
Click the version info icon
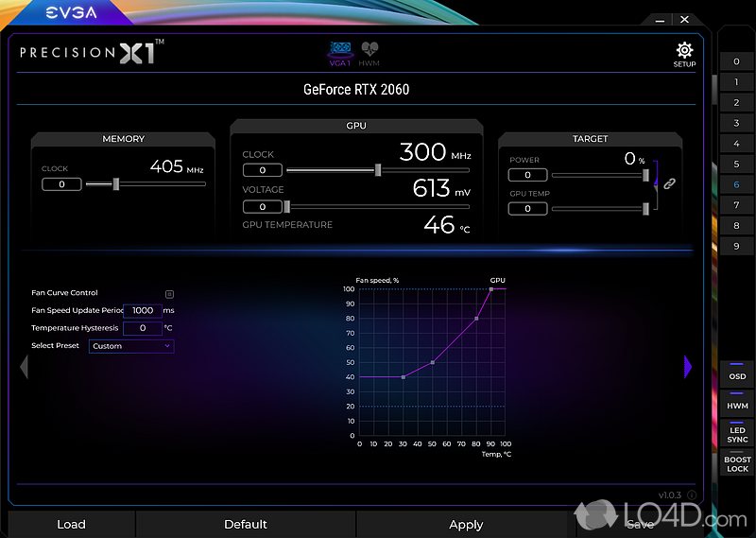click(692, 495)
